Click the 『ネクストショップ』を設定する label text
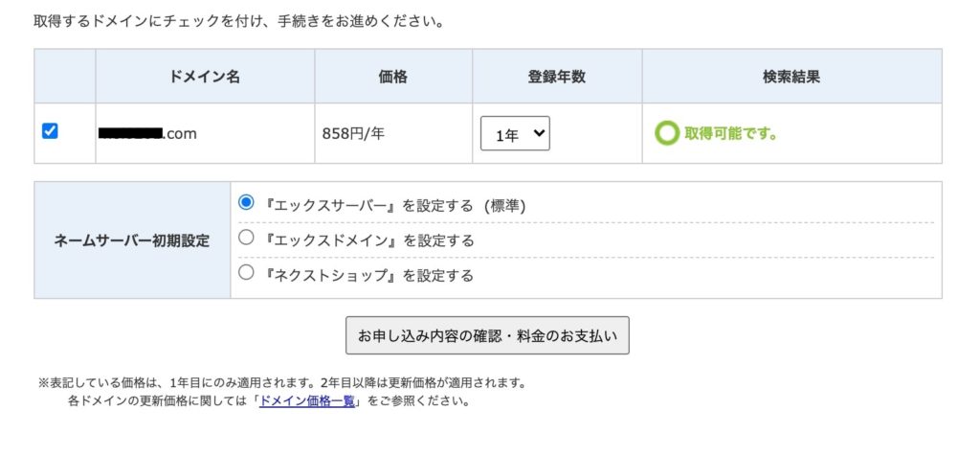Viewport: 980px width, 456px height. coord(368,275)
